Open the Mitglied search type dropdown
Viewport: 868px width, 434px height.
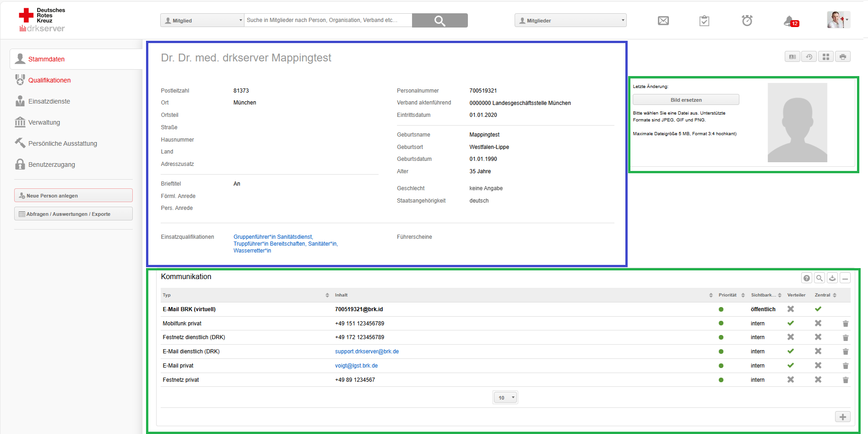click(x=202, y=21)
